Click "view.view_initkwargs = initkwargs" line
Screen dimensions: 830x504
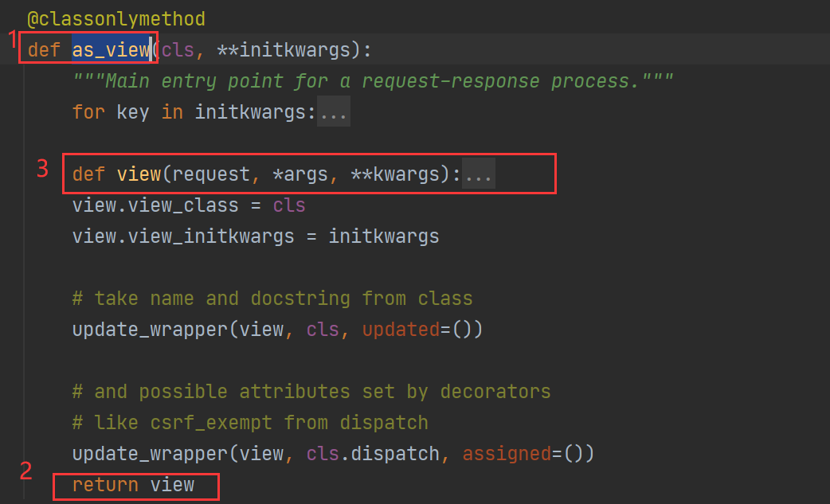tap(255, 236)
